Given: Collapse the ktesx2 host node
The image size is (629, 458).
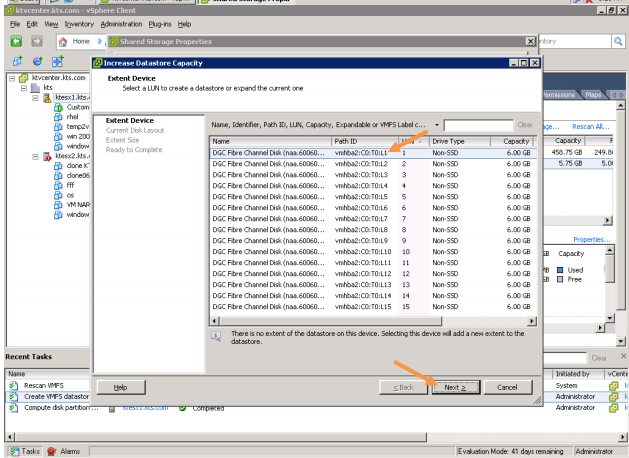Looking at the screenshot, I should pos(36,156).
